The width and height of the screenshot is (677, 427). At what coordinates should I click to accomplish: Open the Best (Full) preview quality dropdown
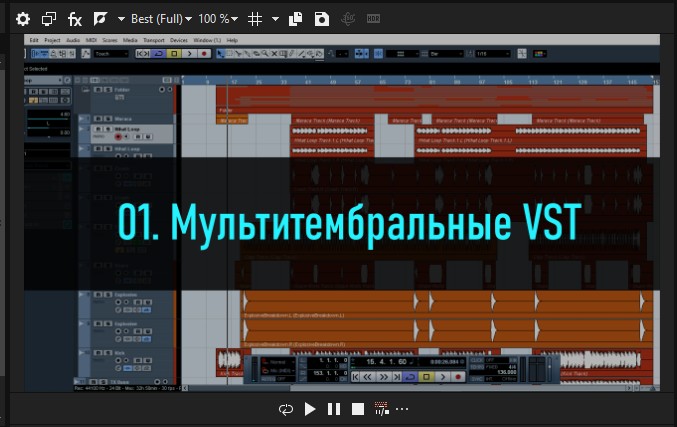click(161, 19)
